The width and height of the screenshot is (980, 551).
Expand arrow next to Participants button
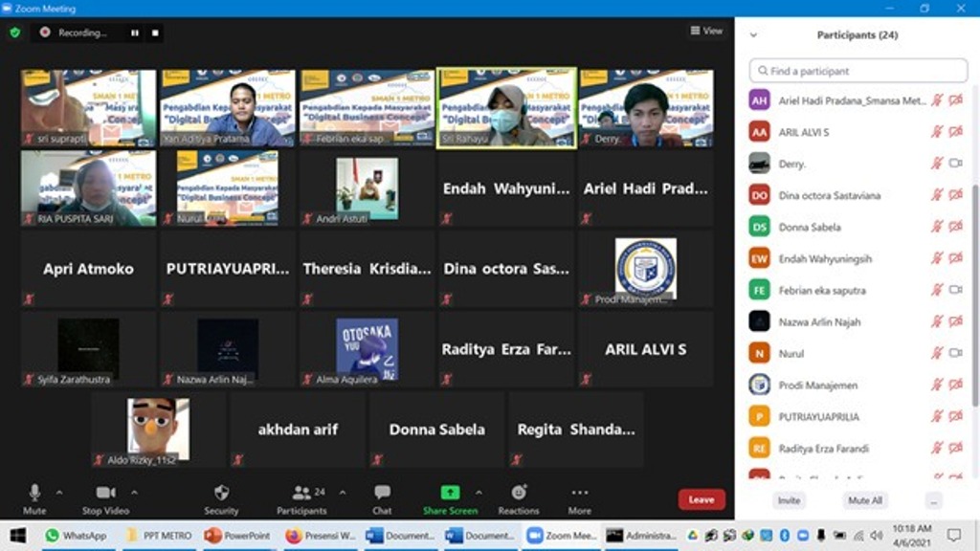343,493
